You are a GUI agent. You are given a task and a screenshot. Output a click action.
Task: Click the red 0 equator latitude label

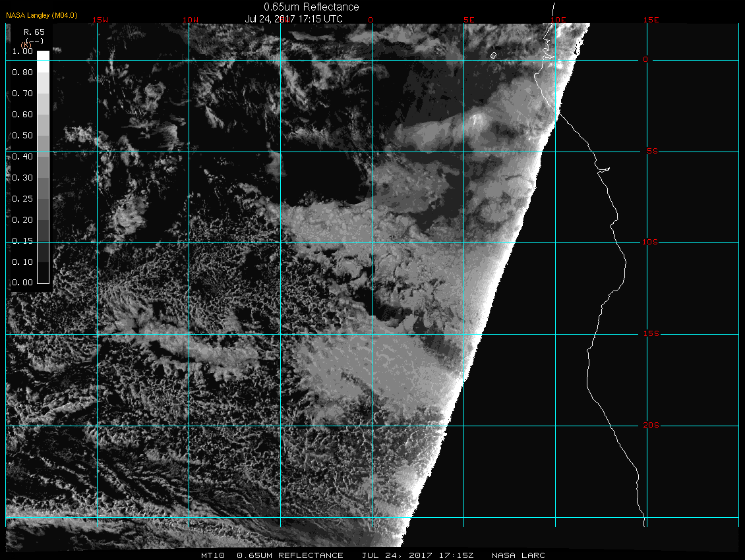click(645, 59)
